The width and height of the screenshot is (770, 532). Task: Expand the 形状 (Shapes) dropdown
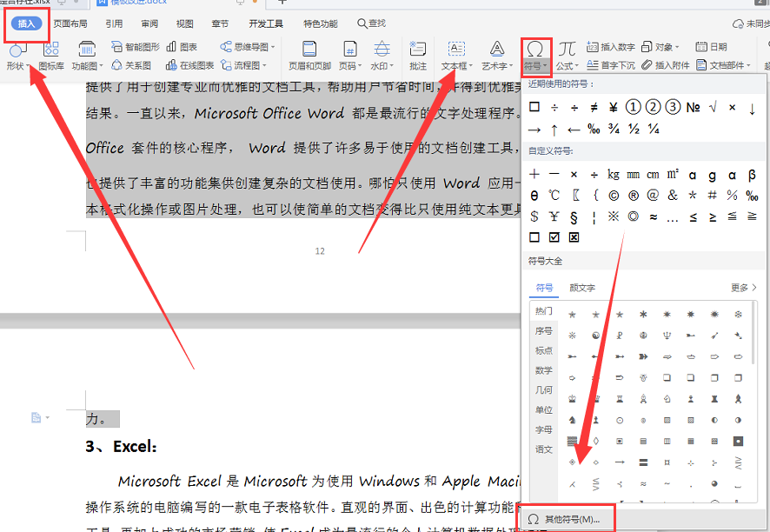17,66
